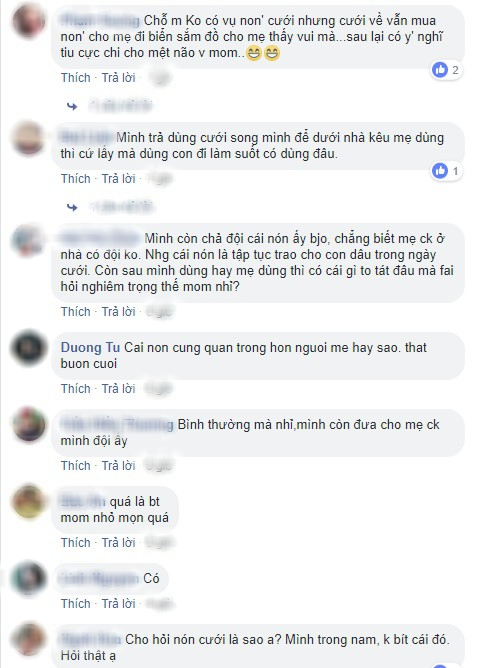The image size is (501, 668).
Task: Click Duong Tu's dark avatar thumbnail
Action: point(29,348)
